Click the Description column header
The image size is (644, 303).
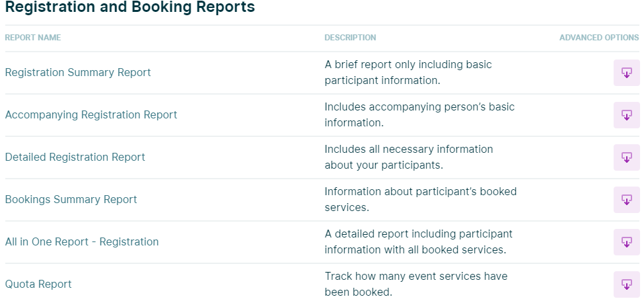350,38
